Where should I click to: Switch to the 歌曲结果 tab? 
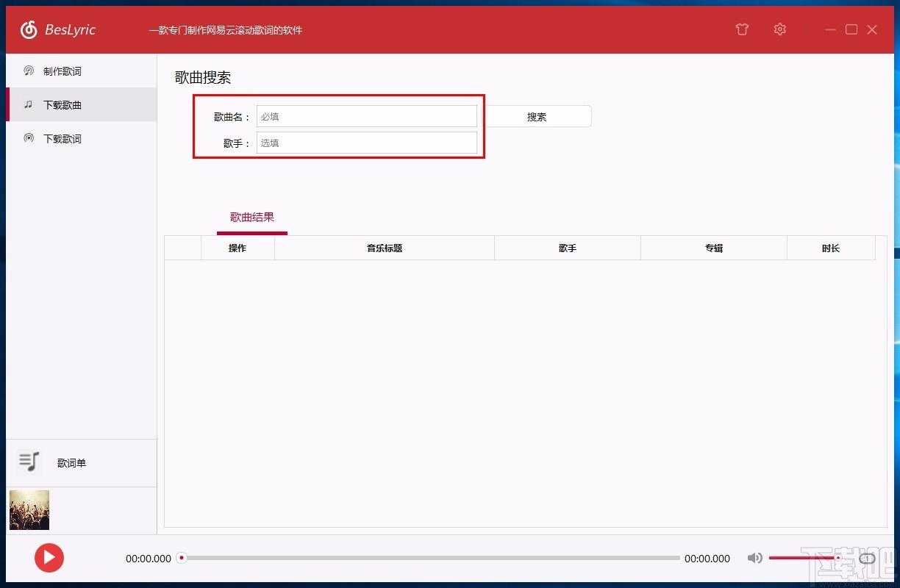point(252,218)
